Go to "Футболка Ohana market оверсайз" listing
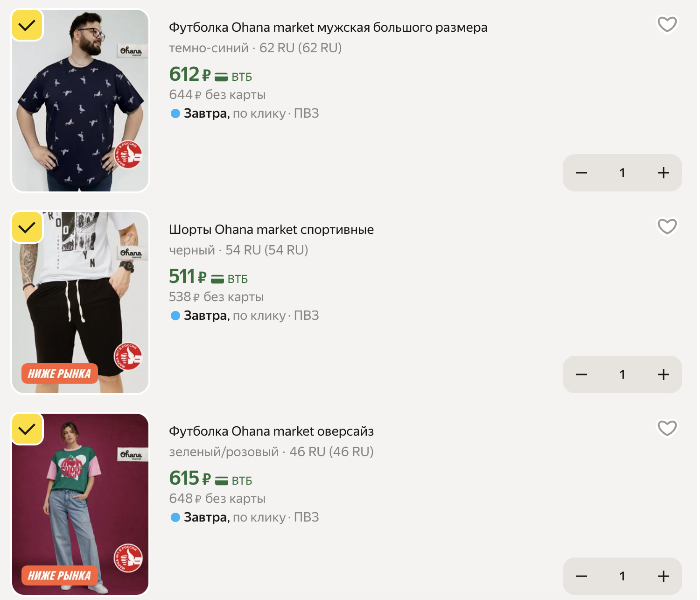The height and width of the screenshot is (600, 700). [x=271, y=431]
